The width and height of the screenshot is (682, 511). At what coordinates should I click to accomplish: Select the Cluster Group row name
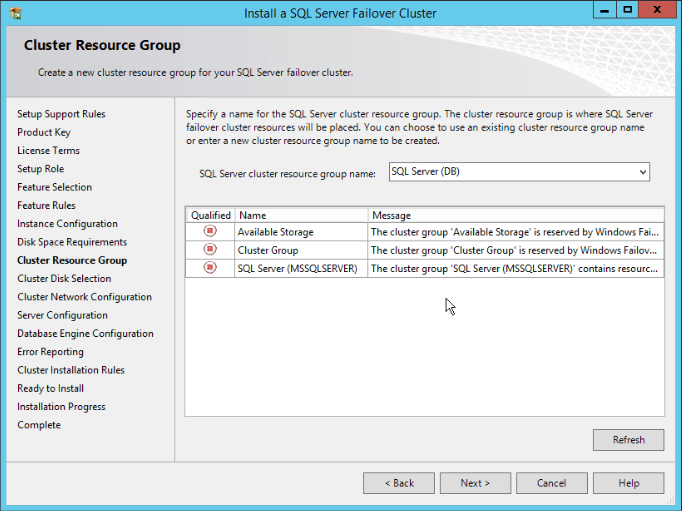pyautogui.click(x=267, y=250)
